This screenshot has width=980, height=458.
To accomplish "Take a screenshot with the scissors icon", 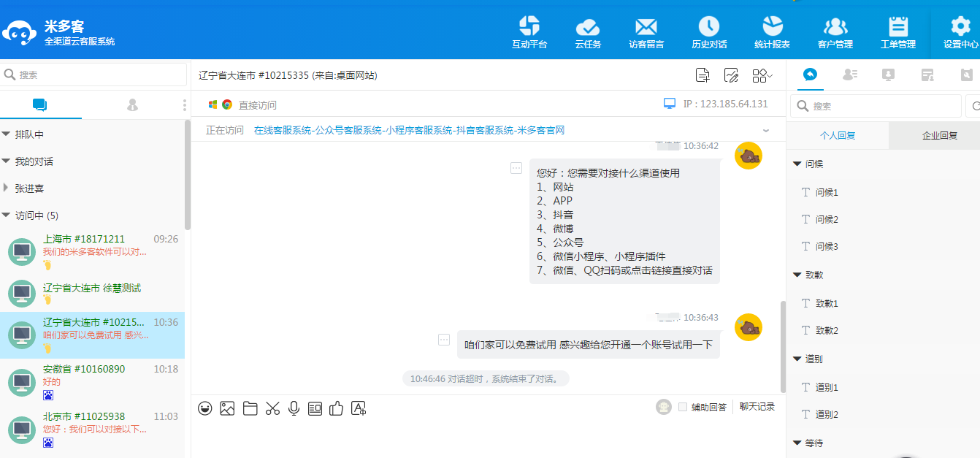I will click(272, 408).
